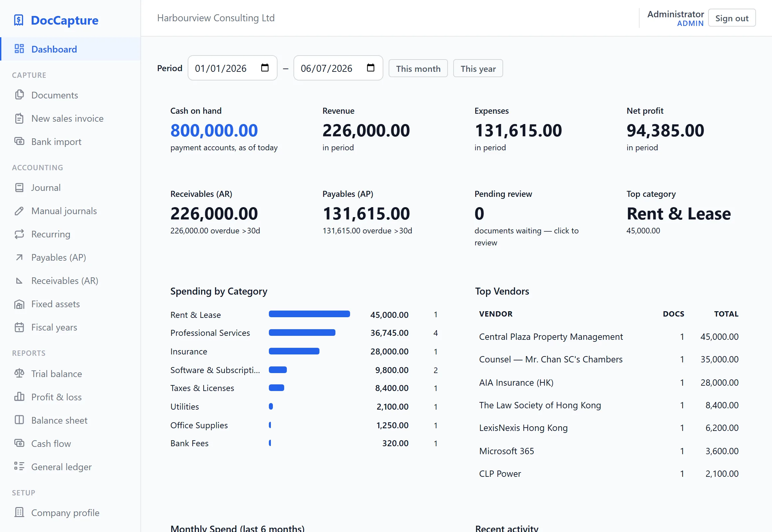Click the Bank Fees category row
This screenshot has width=772, height=532.
click(x=304, y=443)
